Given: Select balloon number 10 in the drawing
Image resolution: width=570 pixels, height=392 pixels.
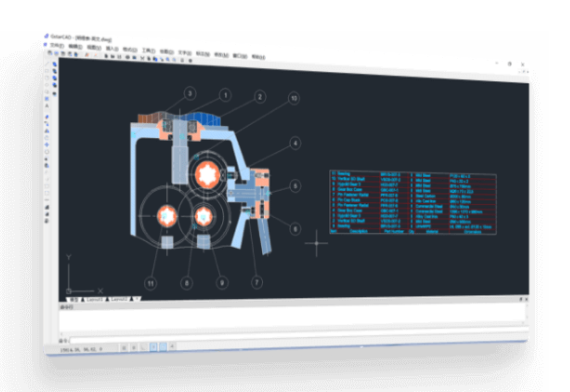Looking at the screenshot, I should click(x=294, y=98).
